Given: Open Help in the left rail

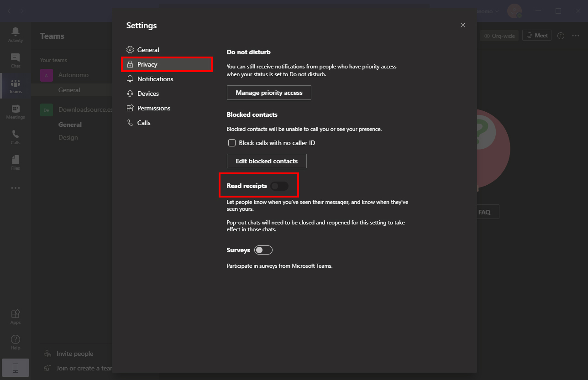Looking at the screenshot, I should pos(16,342).
